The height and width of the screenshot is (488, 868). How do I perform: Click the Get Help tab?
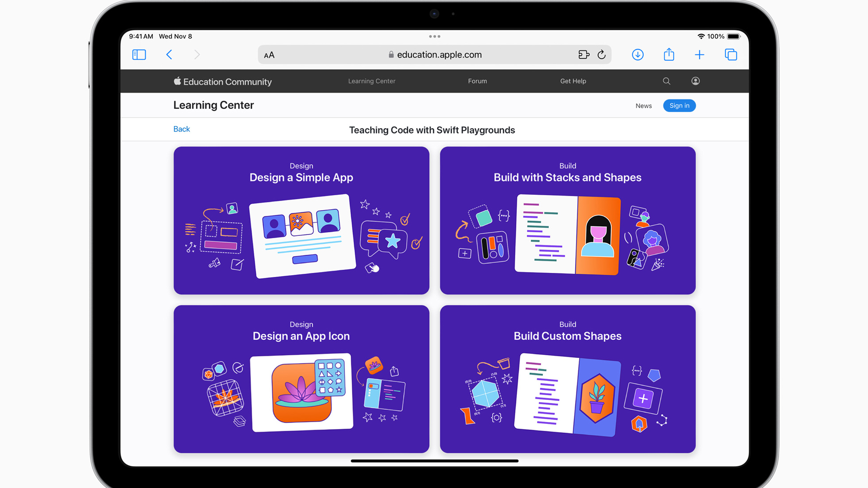pyautogui.click(x=572, y=81)
